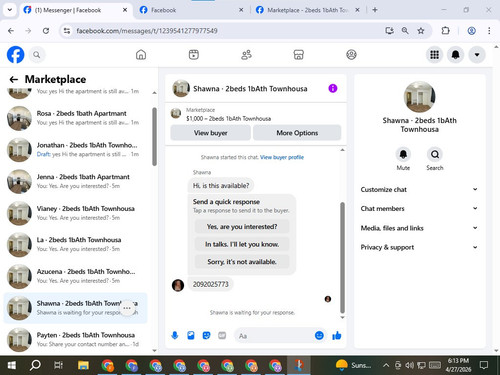Reload the page with the refresh icon

click(x=46, y=31)
